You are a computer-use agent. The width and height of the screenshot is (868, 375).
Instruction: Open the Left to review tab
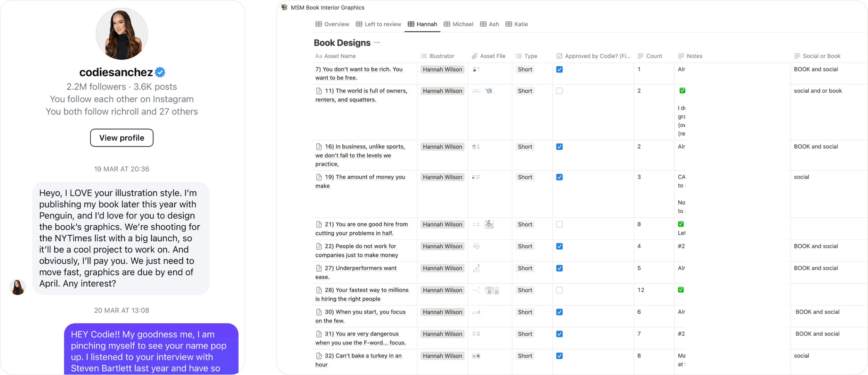pos(378,24)
